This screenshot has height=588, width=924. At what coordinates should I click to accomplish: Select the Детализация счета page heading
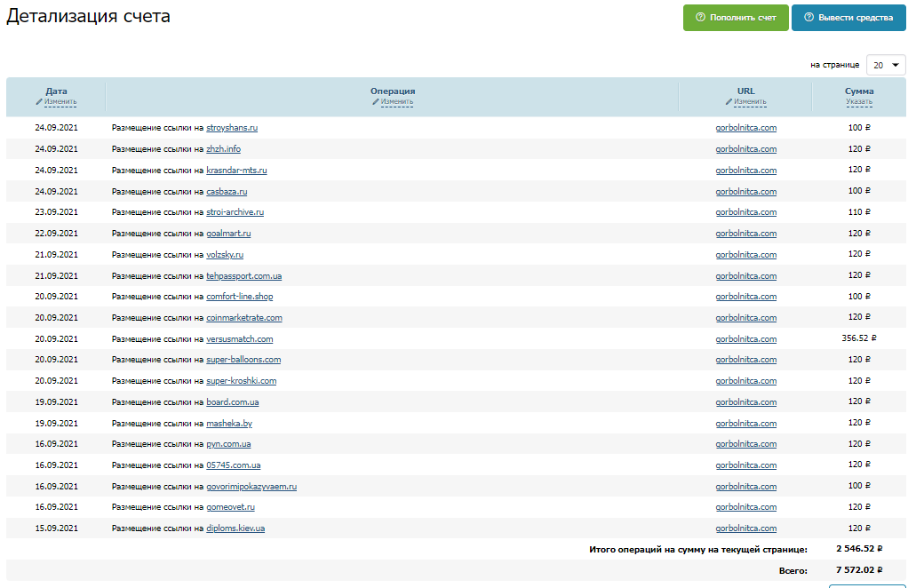88,16
